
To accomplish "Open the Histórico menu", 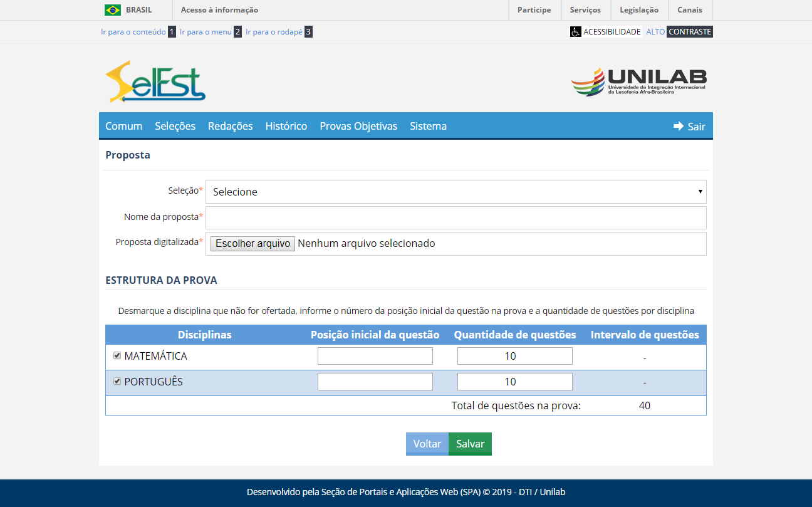I will [286, 126].
